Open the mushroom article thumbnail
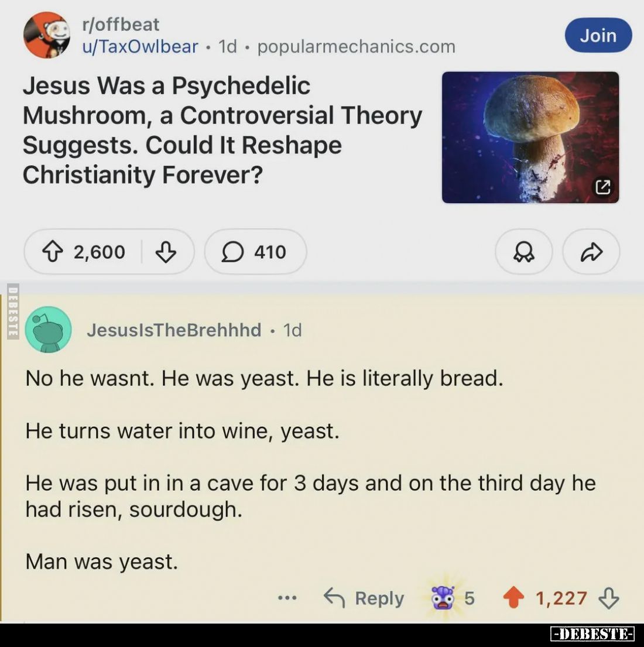Viewport: 644px width, 647px height. click(x=530, y=138)
